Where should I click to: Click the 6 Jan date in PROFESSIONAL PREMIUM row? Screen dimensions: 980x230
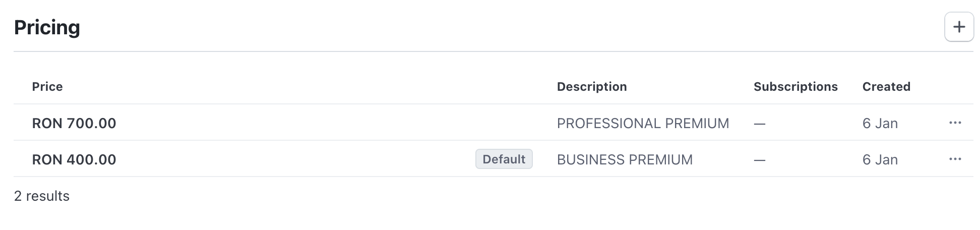(x=880, y=123)
